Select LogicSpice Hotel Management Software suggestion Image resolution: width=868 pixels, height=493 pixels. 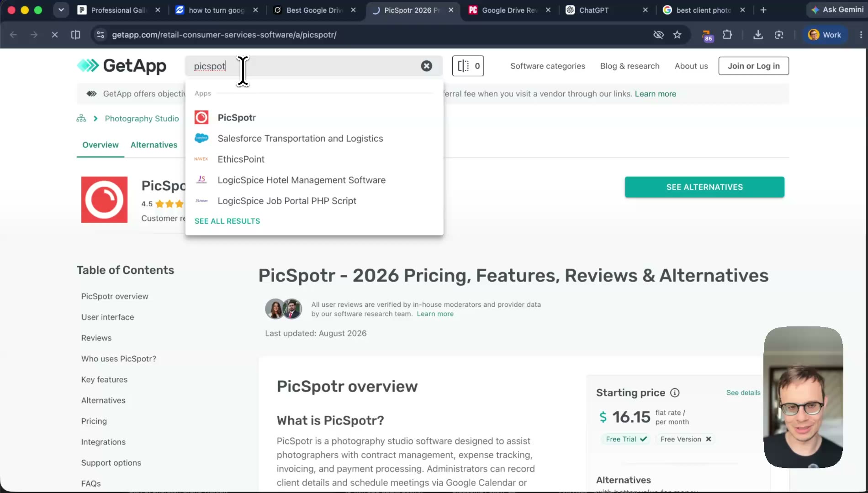pyautogui.click(x=302, y=180)
